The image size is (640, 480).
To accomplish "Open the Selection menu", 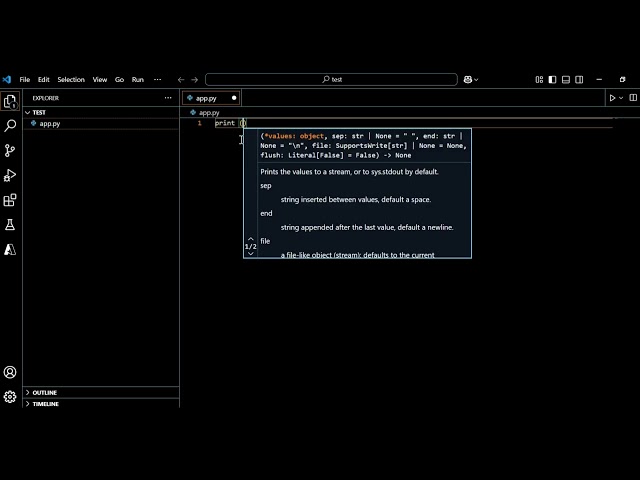I will point(71,80).
